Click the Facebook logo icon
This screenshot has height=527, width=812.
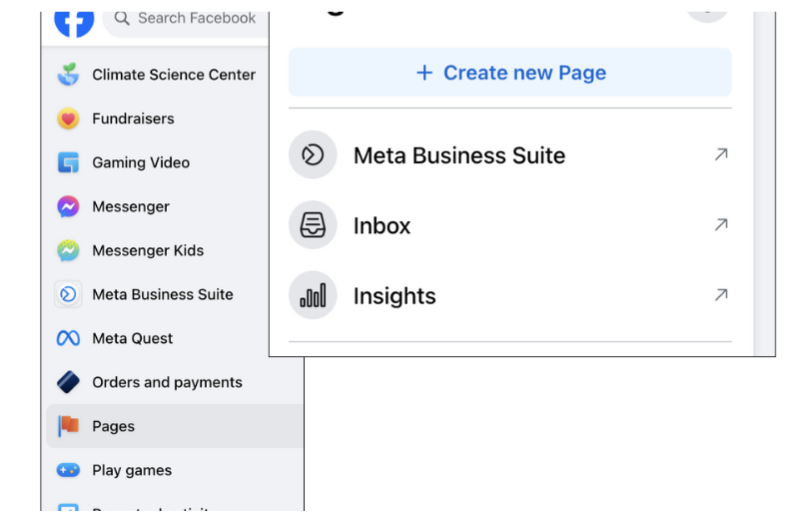click(74, 24)
